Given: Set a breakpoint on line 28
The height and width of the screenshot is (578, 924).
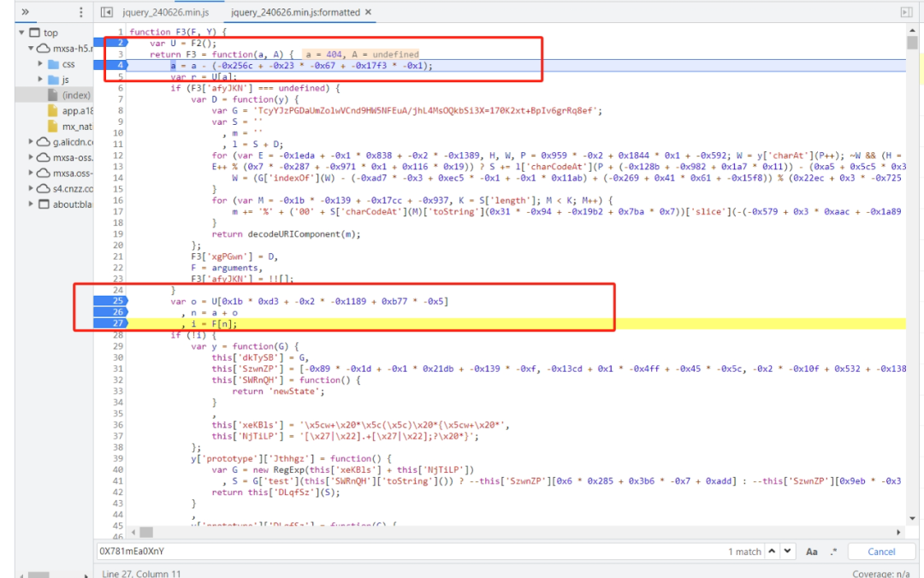Looking at the screenshot, I should [117, 334].
